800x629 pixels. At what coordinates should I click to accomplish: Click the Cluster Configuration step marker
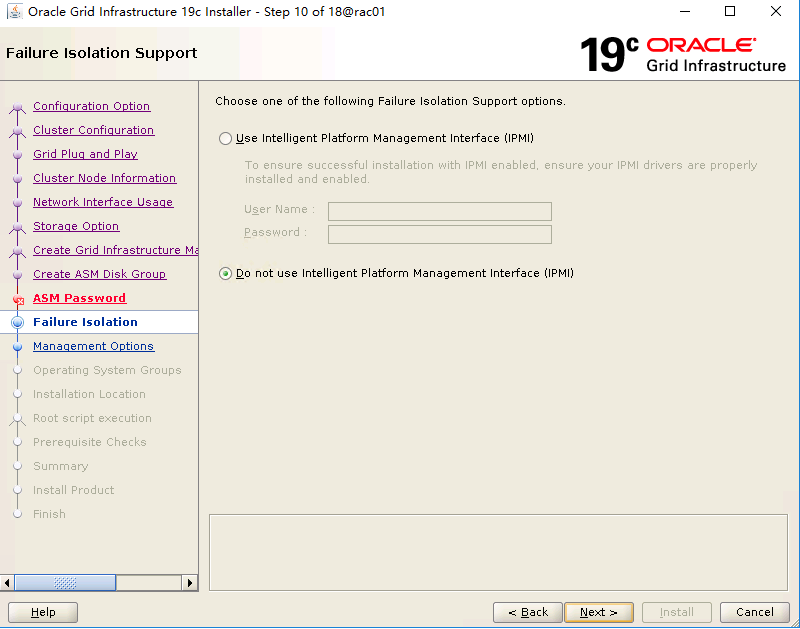pyautogui.click(x=17, y=131)
